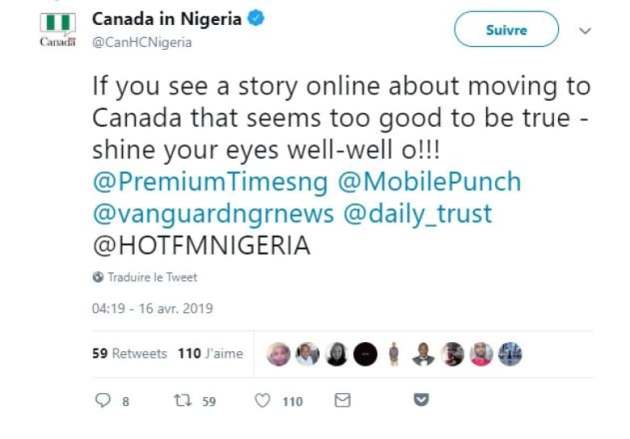
Task: Save tweet with Pocket icon
Action: point(421,400)
